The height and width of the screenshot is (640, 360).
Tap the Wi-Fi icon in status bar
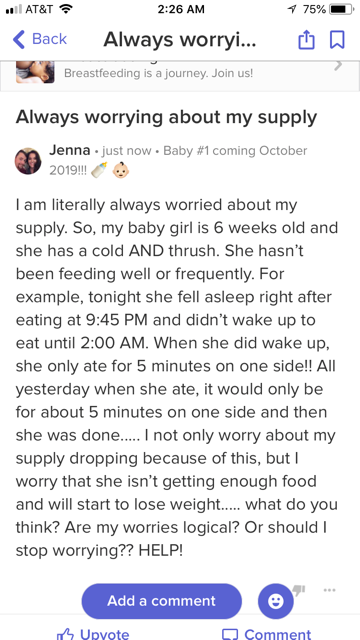[66, 9]
